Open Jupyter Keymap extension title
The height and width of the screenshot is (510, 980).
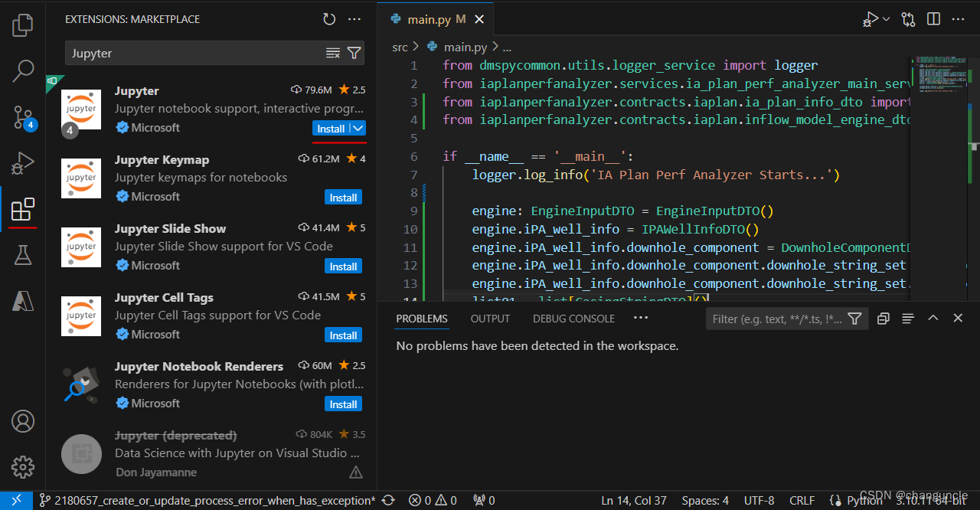tap(162, 159)
